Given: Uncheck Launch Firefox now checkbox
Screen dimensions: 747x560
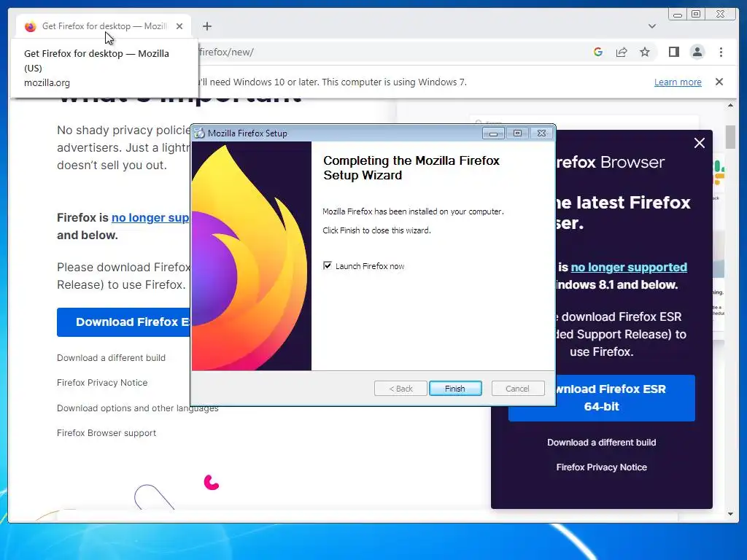Looking at the screenshot, I should pyautogui.click(x=328, y=265).
